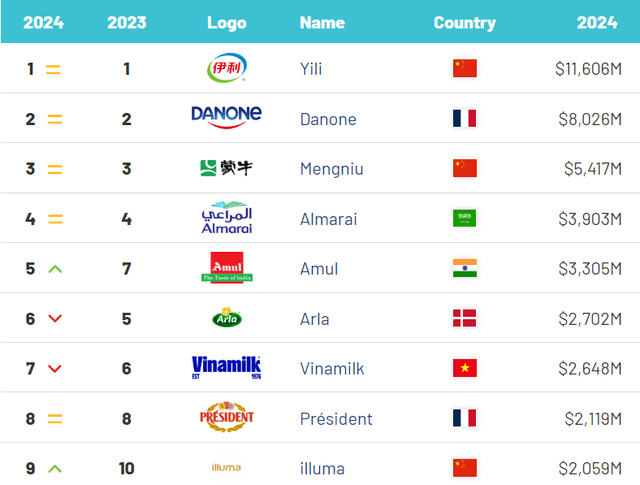Select the Almarai logo
The image size is (640, 485).
tap(226, 218)
